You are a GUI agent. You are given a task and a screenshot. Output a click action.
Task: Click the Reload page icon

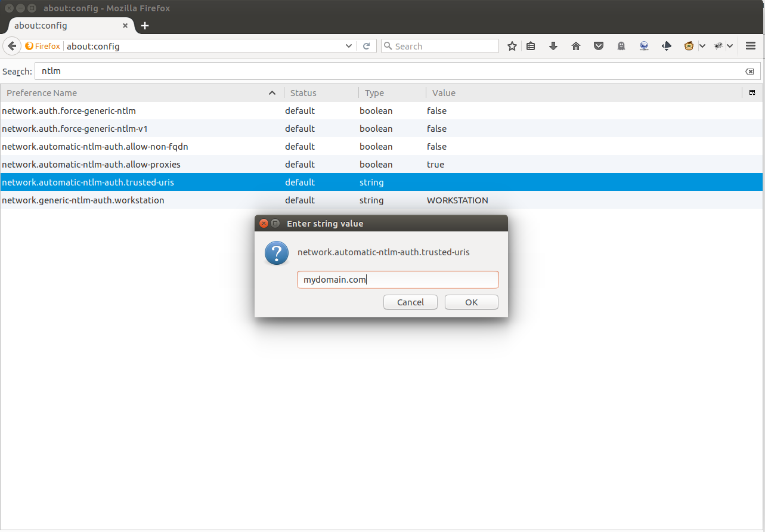click(x=366, y=45)
